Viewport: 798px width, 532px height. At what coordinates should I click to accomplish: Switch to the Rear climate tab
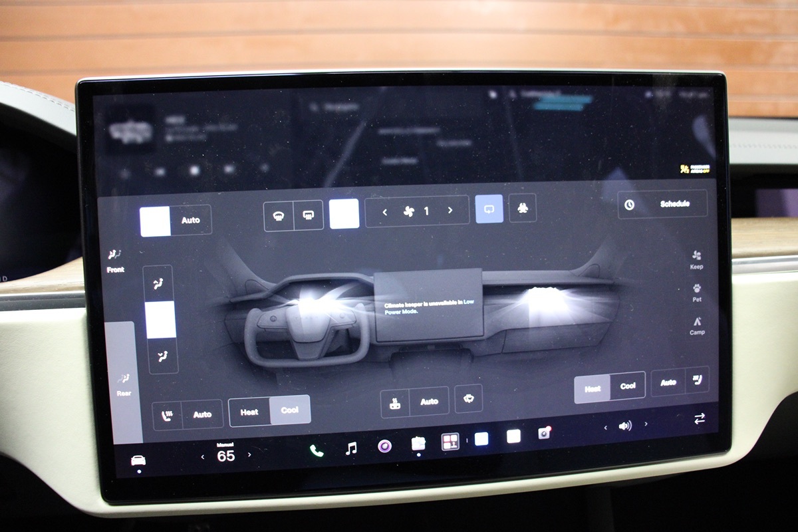click(124, 384)
